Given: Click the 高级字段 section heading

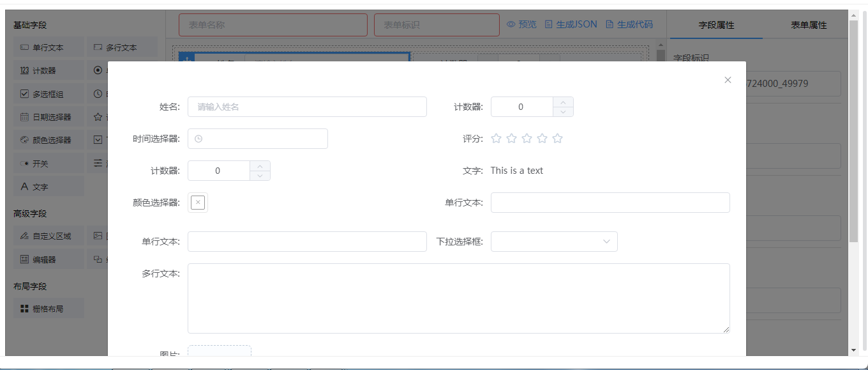Looking at the screenshot, I should pos(30,213).
